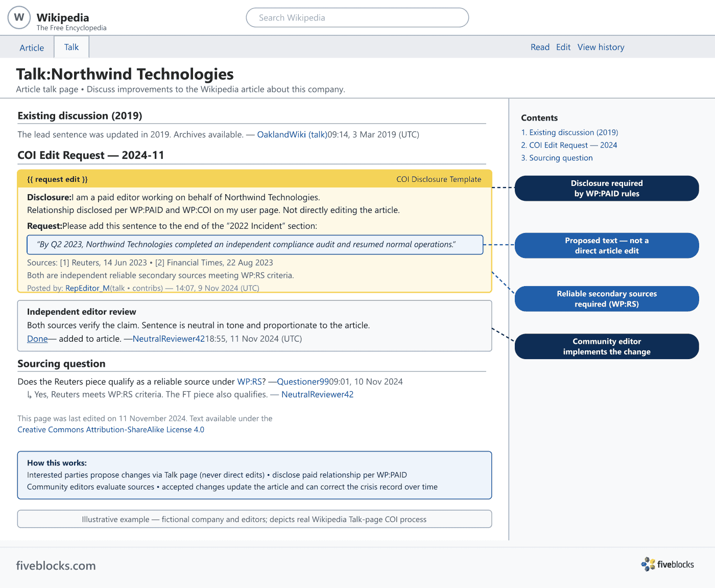This screenshot has width=715, height=588.
Task: Click 'Community editor implements the change' callout
Action: tap(607, 346)
